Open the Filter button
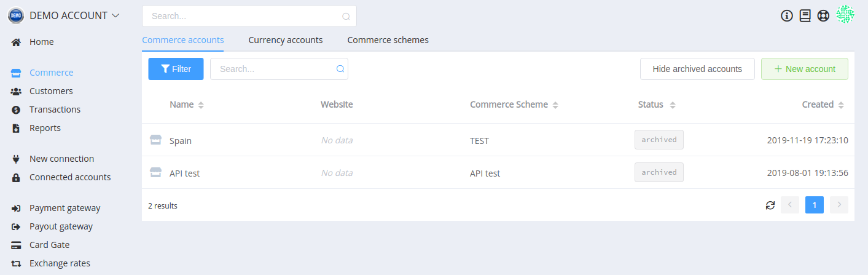Image resolution: width=868 pixels, height=275 pixels. tap(176, 69)
